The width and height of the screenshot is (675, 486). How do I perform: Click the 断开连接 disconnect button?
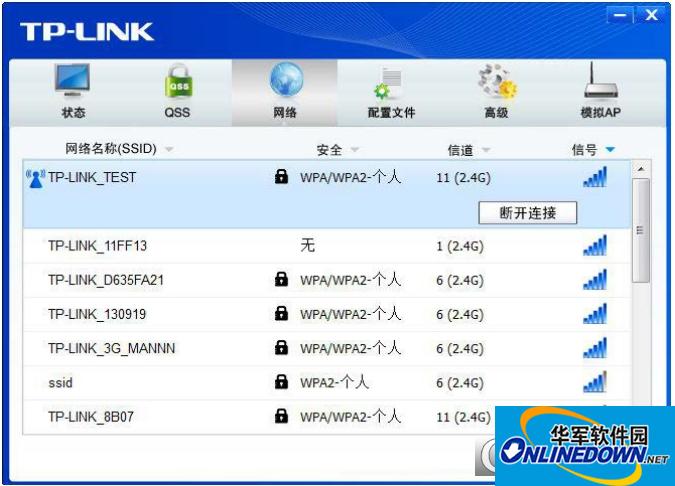tap(527, 213)
